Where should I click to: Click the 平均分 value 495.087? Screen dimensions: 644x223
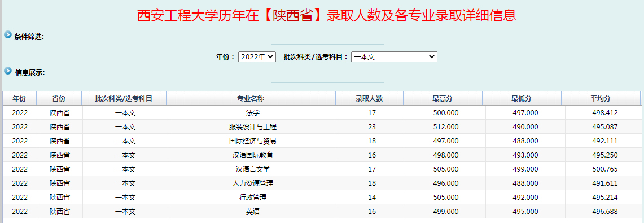pos(605,126)
